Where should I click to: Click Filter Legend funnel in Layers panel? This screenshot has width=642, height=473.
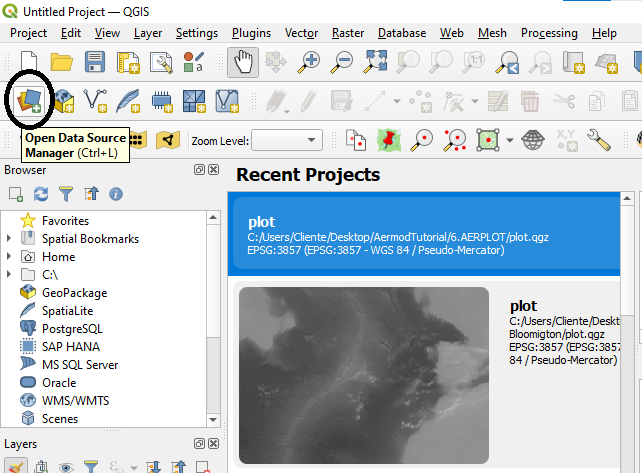pyautogui.click(x=90, y=466)
